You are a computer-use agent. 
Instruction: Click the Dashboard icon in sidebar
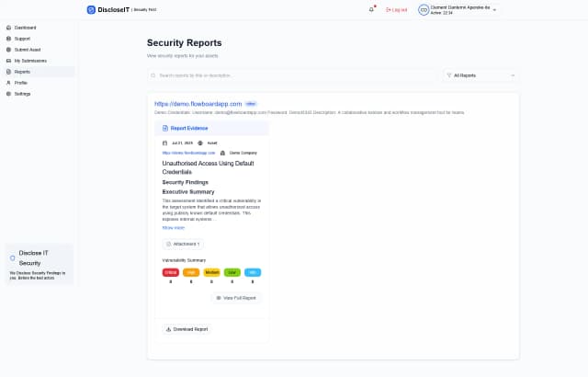9,28
